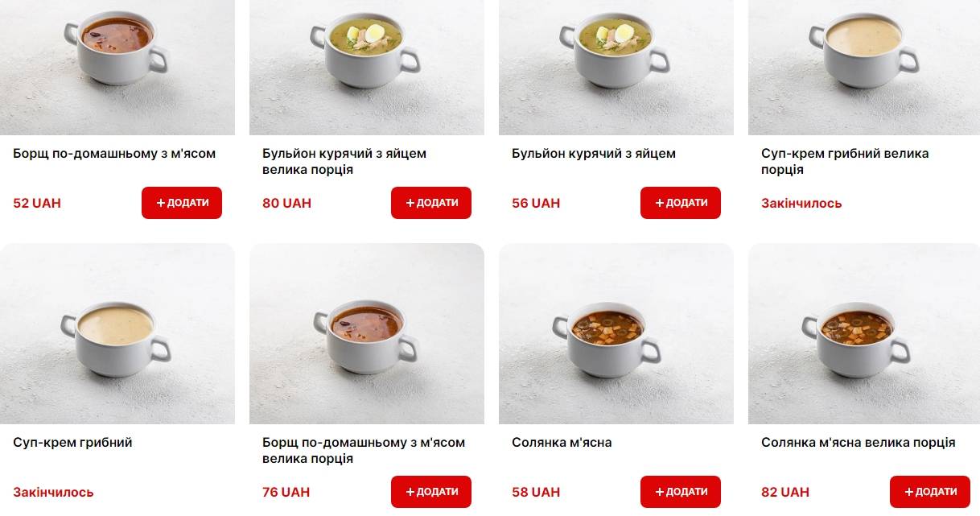Screen dimensions: 980x516
Task: Open the Бульйон курячий з яйцем велика порція title
Action: coord(344,161)
